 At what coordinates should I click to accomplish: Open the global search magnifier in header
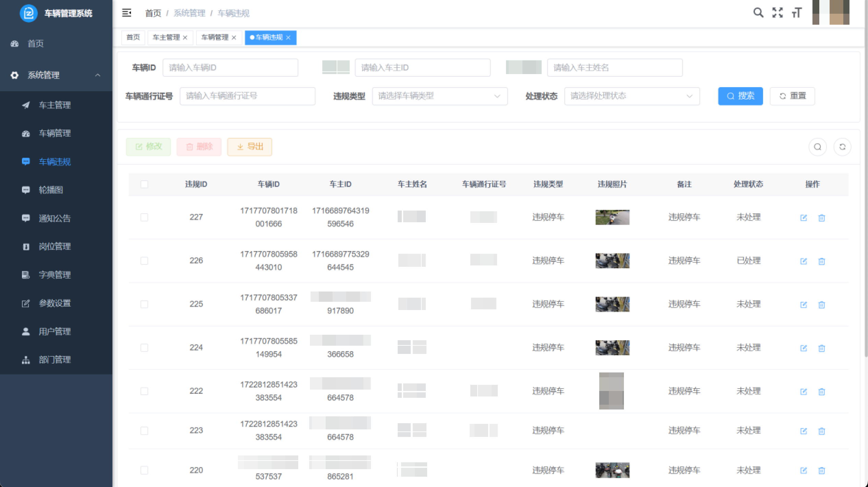[759, 13]
